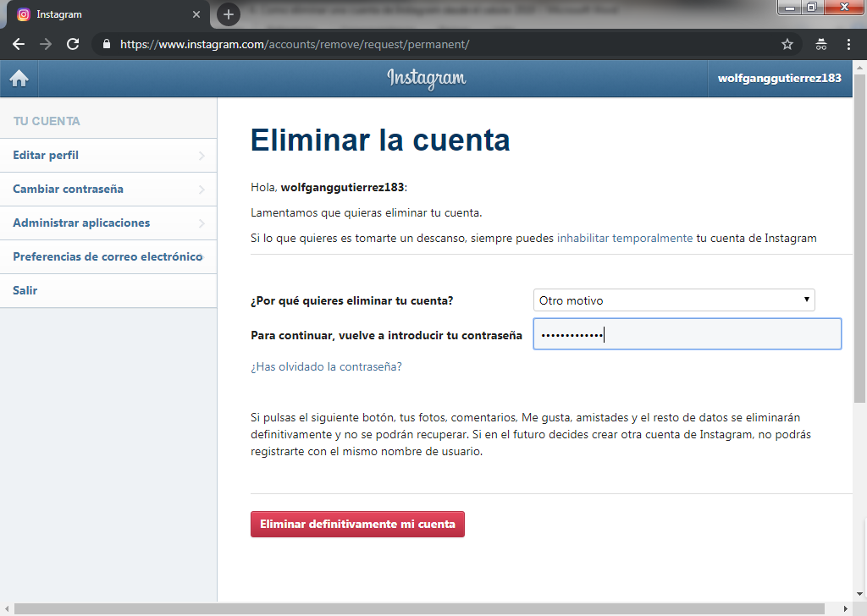This screenshot has width=867, height=616.
Task: Open the Chrome three-dot menu
Action: [x=848, y=44]
